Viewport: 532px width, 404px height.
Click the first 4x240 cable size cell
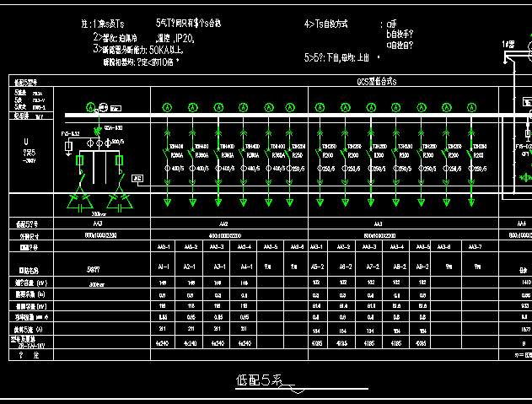click(x=163, y=343)
